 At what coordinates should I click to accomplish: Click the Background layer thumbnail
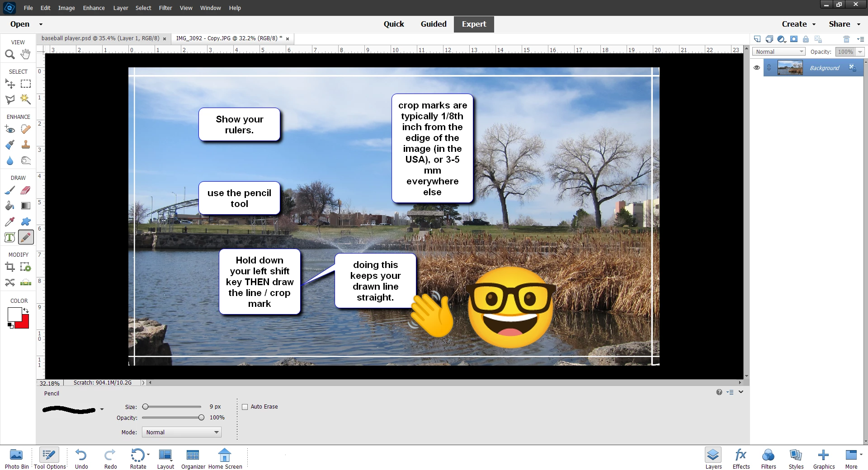[x=790, y=68]
